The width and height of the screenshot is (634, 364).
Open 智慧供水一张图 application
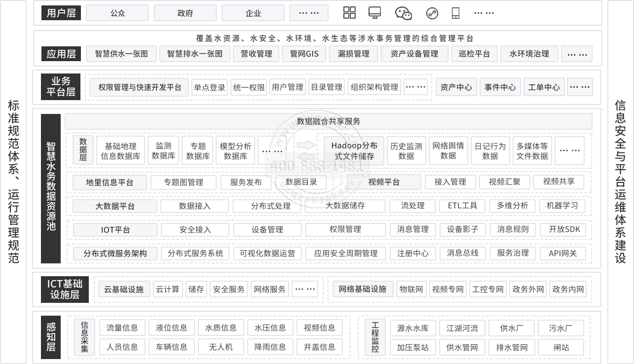click(x=121, y=54)
